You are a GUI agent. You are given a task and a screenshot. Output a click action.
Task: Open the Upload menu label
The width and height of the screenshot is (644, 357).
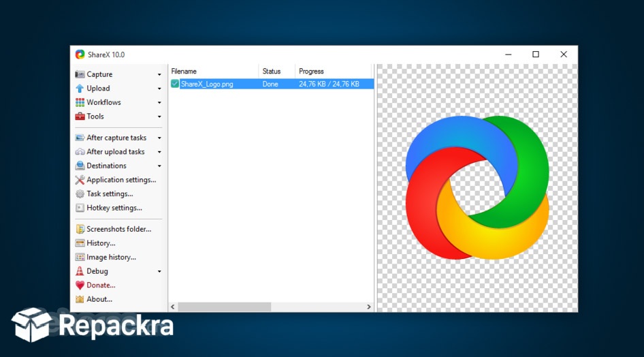[x=98, y=89]
